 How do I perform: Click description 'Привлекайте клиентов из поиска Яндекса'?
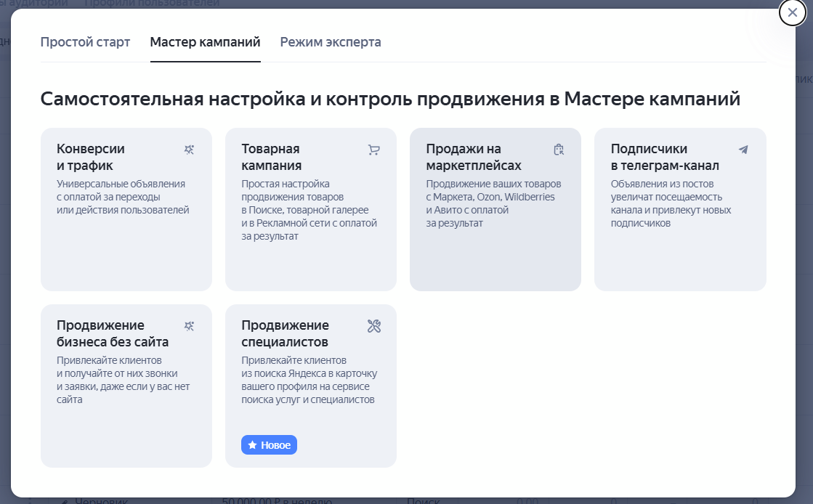(x=309, y=380)
